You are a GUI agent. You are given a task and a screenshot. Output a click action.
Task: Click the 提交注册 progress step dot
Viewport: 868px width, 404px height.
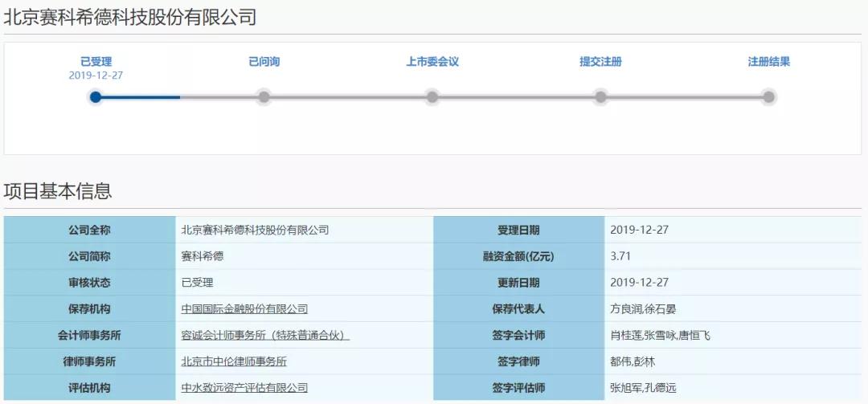600,97
